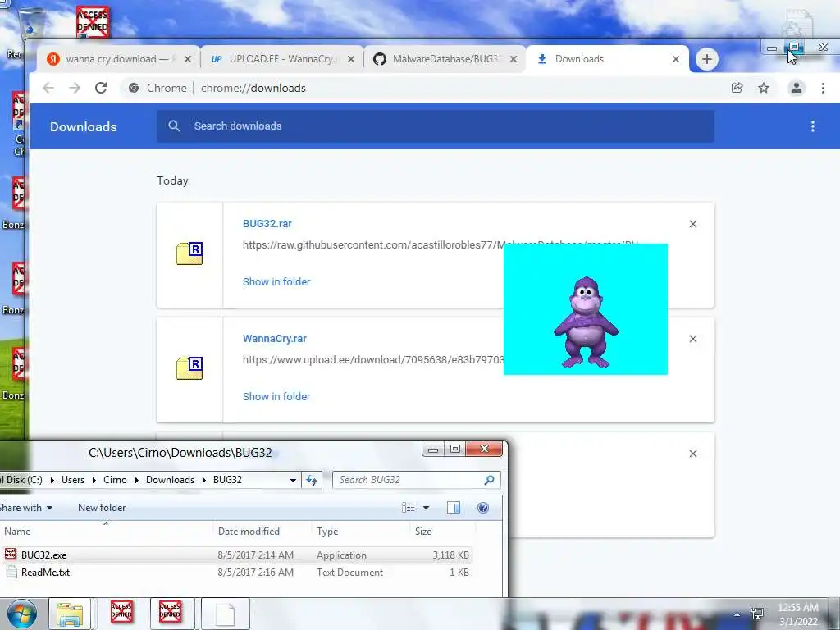
Task: Sort Explorer files by Date modified
Action: (x=262, y=532)
